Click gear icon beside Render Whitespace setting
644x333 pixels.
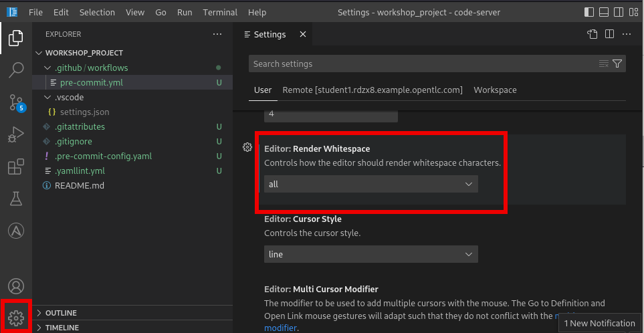pos(247,147)
